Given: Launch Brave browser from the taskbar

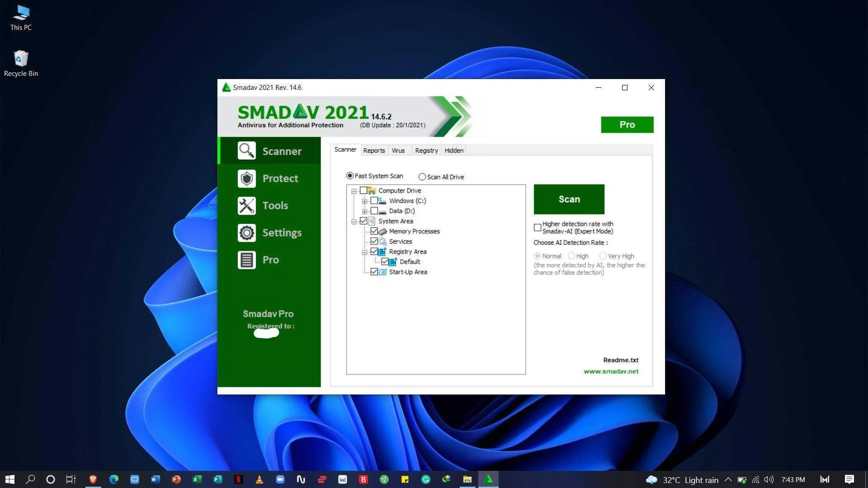Looking at the screenshot, I should click(x=93, y=479).
